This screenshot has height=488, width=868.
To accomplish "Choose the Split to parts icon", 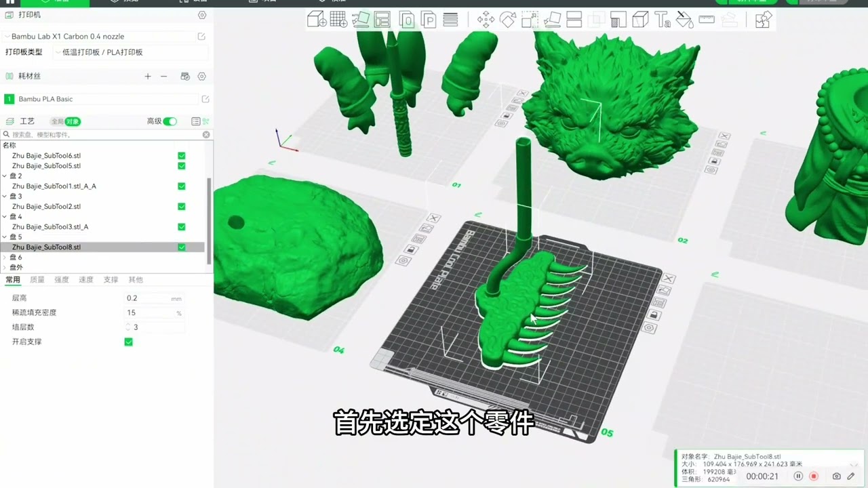I will (429, 20).
